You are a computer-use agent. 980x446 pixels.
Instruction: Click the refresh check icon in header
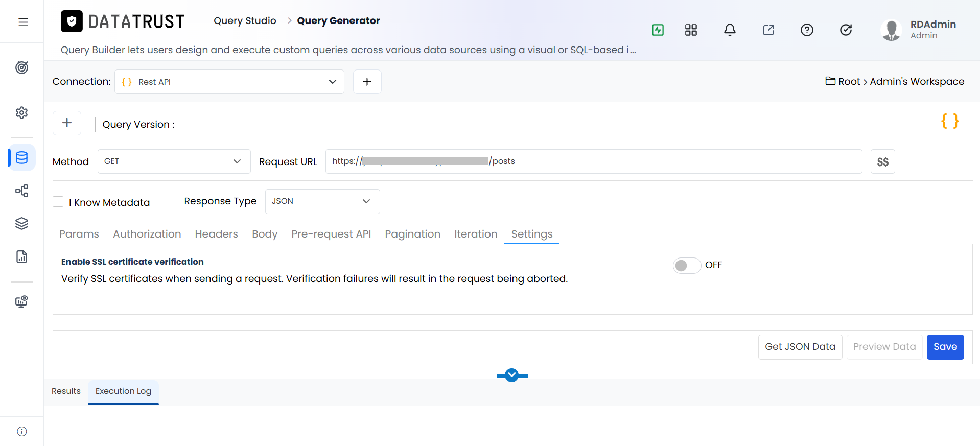846,30
